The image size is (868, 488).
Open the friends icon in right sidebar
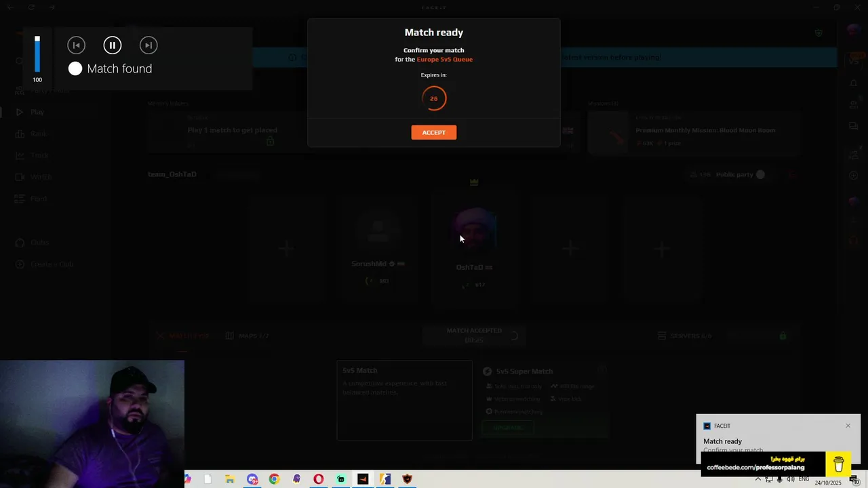tap(854, 104)
